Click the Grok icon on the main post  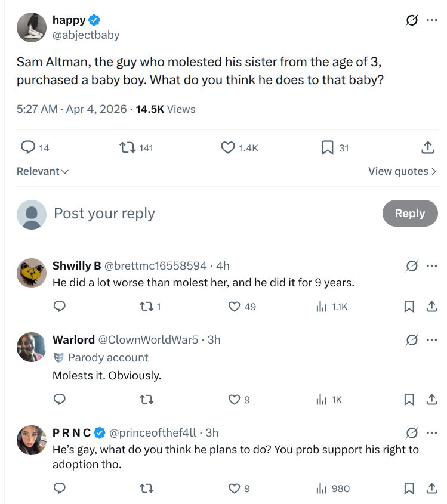point(412,21)
